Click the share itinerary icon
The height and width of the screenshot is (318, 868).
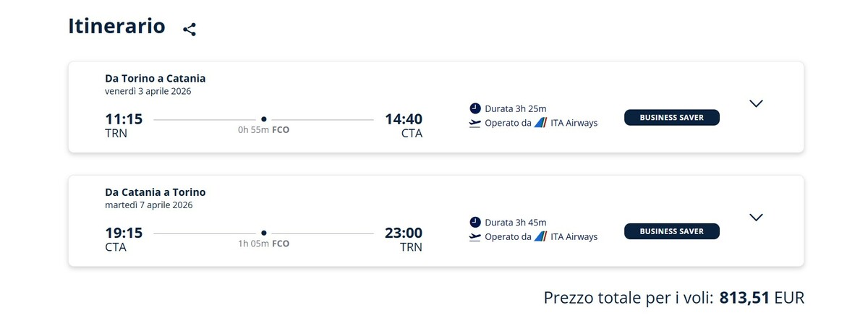(x=190, y=30)
